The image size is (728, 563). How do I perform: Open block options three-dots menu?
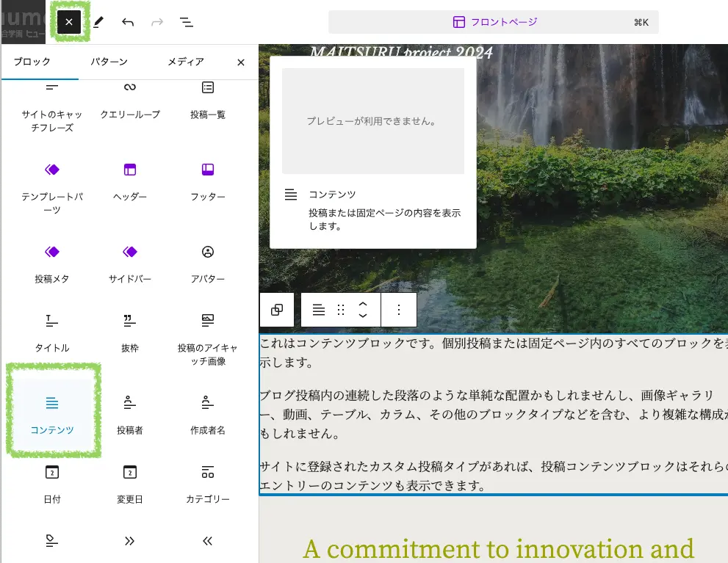click(399, 310)
